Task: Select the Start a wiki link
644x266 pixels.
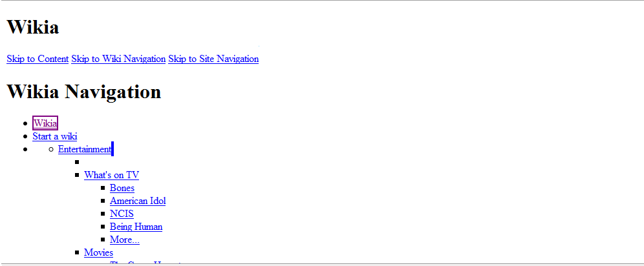Action: click(x=54, y=136)
